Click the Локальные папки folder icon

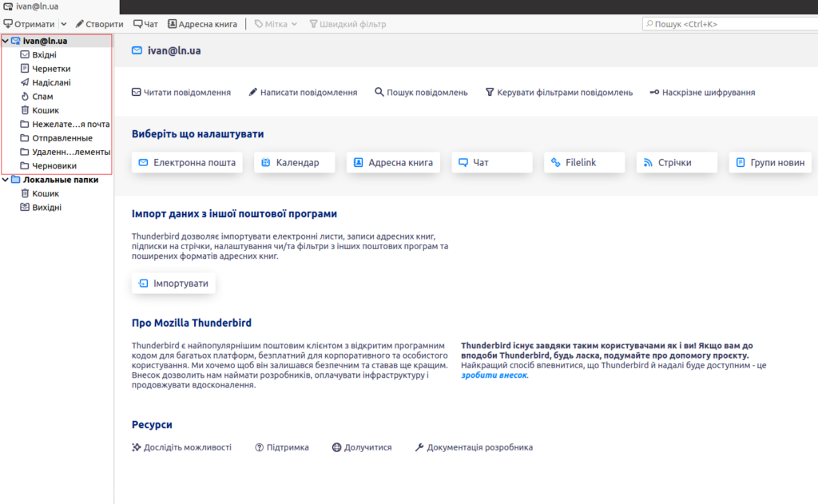pyautogui.click(x=16, y=180)
